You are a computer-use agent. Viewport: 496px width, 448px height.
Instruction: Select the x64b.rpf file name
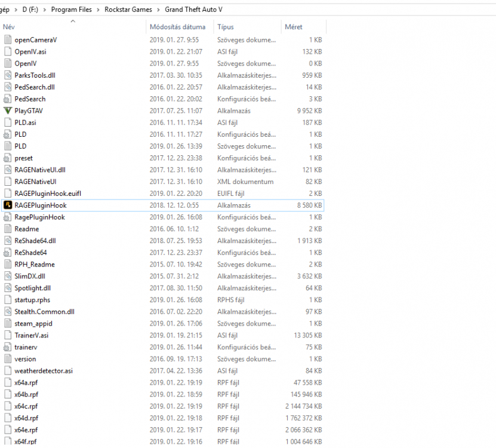coord(26,394)
